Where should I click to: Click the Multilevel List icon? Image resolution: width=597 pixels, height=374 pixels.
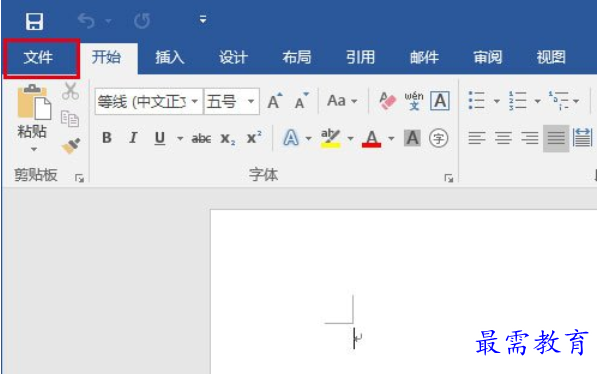click(x=559, y=101)
